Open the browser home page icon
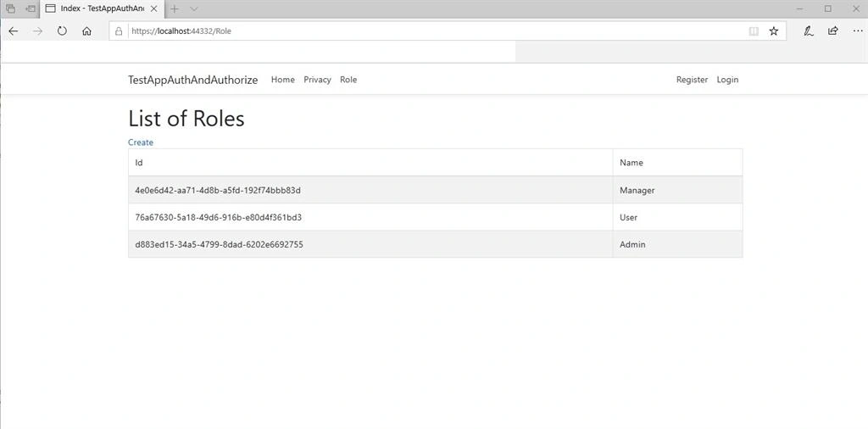Image resolution: width=868 pixels, height=429 pixels. coord(86,31)
